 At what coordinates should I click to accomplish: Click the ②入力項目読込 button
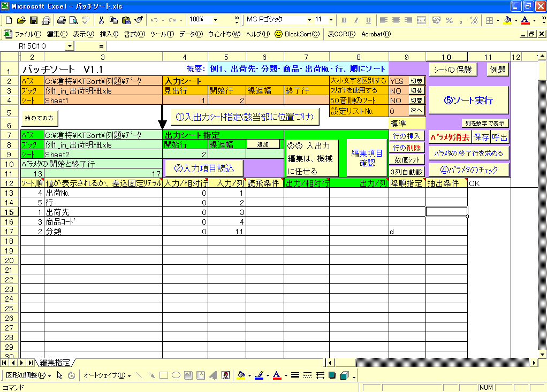204,168
